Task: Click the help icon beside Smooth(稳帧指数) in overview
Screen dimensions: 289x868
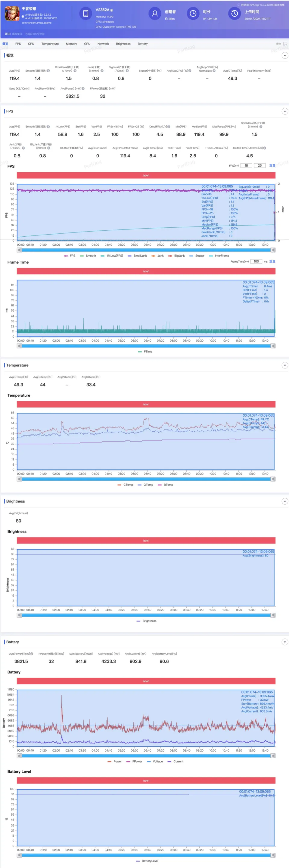Action: pyautogui.click(x=48, y=71)
